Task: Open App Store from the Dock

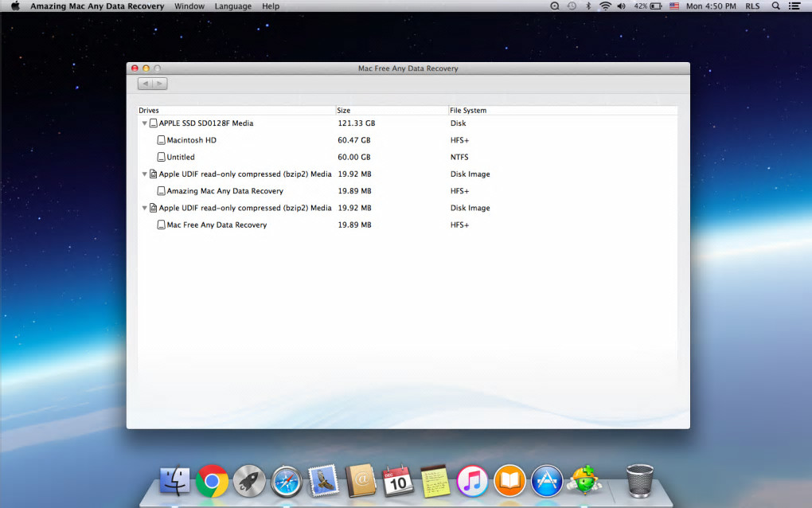Action: [x=547, y=481]
